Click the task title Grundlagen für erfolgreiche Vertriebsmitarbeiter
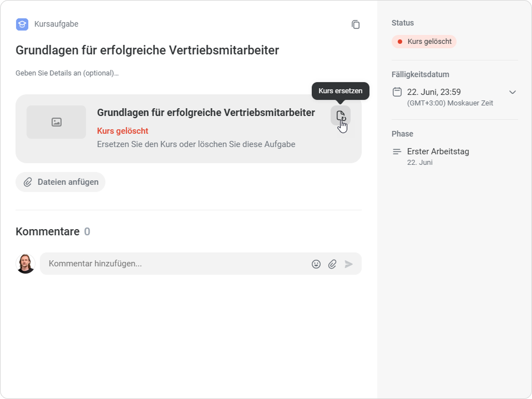 point(147,50)
